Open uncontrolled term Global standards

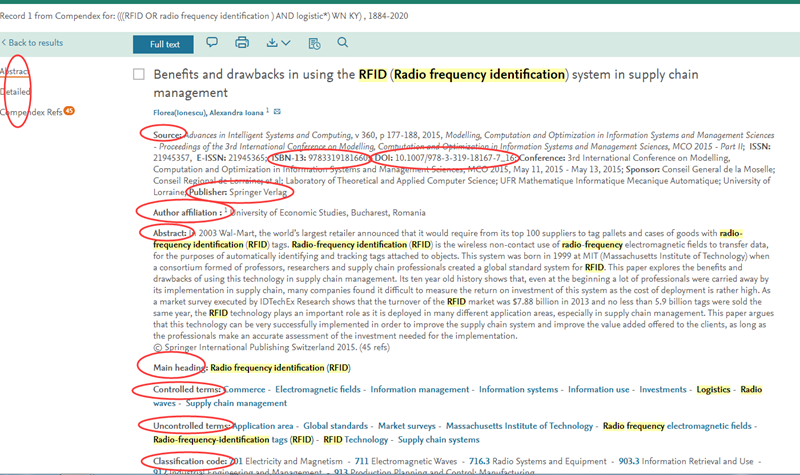(x=335, y=426)
